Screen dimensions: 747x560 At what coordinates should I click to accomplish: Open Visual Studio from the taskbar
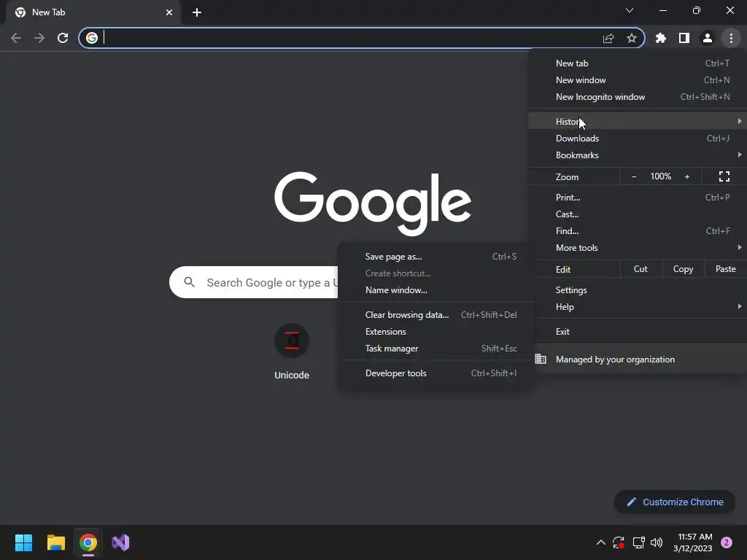click(120, 542)
